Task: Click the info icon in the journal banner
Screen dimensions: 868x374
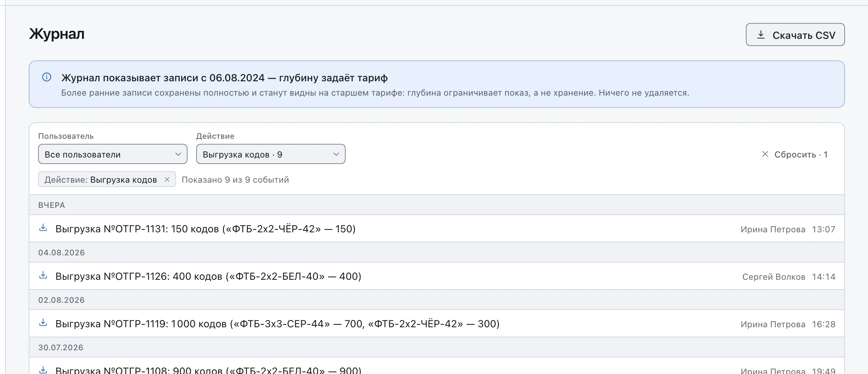Action: (47, 77)
